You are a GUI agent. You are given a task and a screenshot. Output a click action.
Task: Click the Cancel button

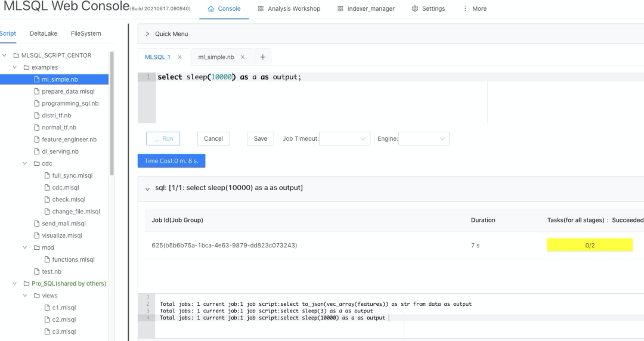coord(213,139)
